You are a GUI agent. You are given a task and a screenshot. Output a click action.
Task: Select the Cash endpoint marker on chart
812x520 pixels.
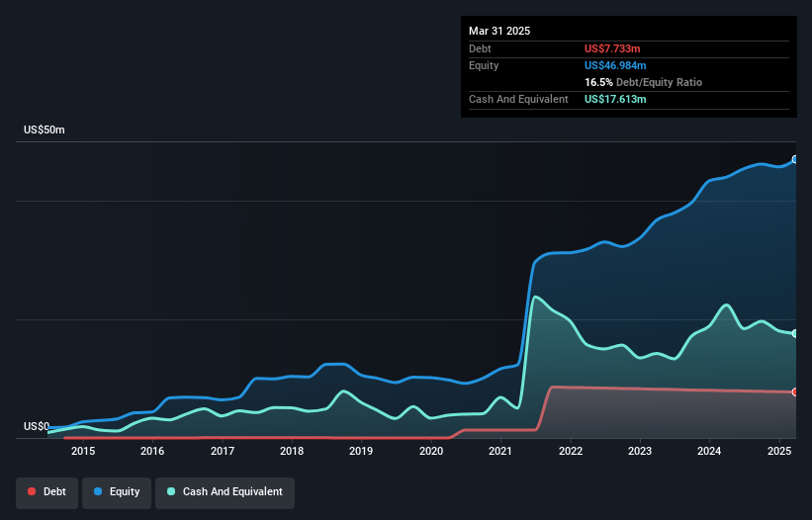click(795, 334)
